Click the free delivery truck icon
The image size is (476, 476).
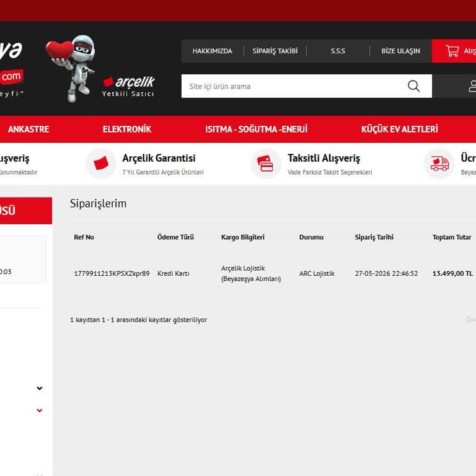(439, 164)
